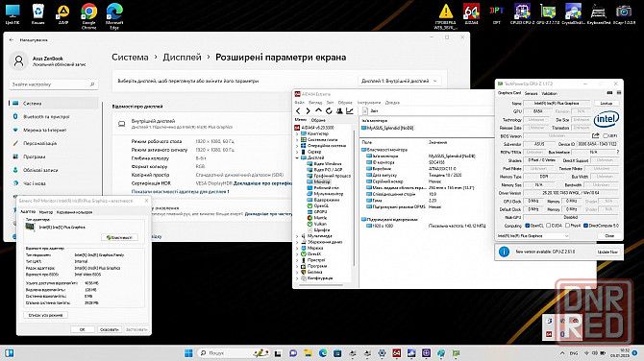
Task: Toggle the CUDA checkbox in GPU-Z
Action: pyautogui.click(x=548, y=226)
